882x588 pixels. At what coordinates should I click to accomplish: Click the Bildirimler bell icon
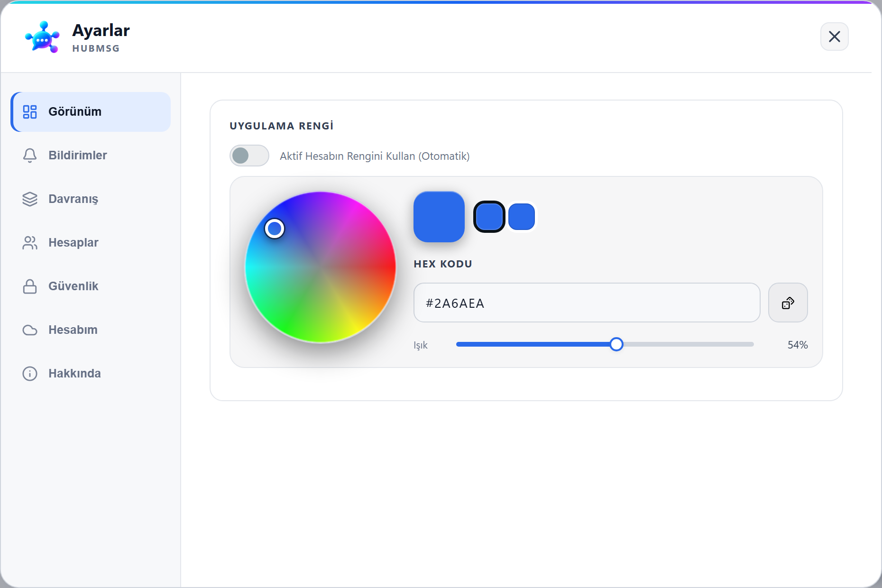click(x=30, y=156)
